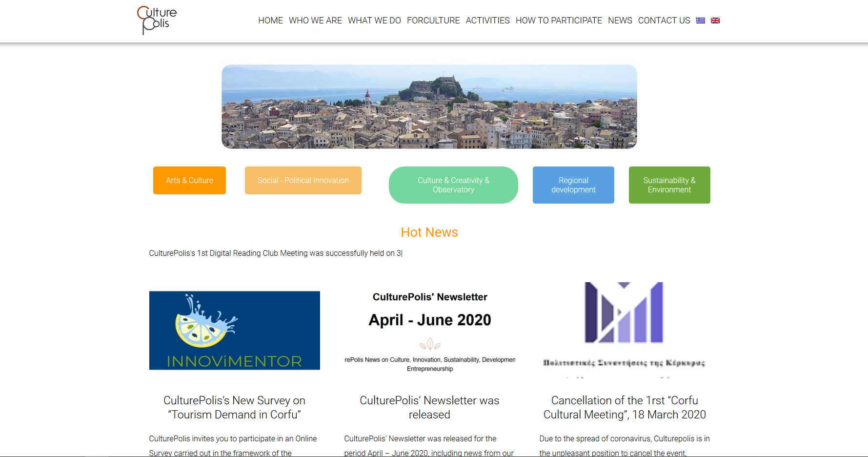Image resolution: width=868 pixels, height=457 pixels.
Task: Open the CONTACT US page
Action: pos(664,21)
